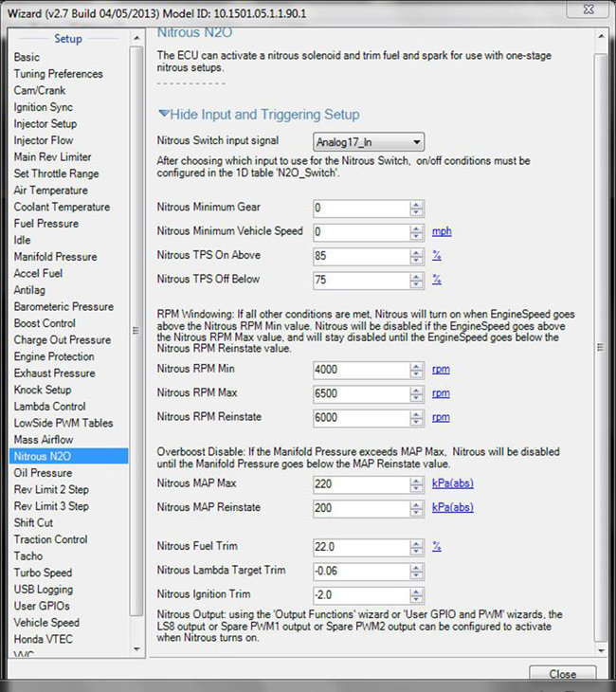Viewport: 616px width, 692px height.
Task: Click Nitrous TPS On Above field
Action: click(x=362, y=256)
